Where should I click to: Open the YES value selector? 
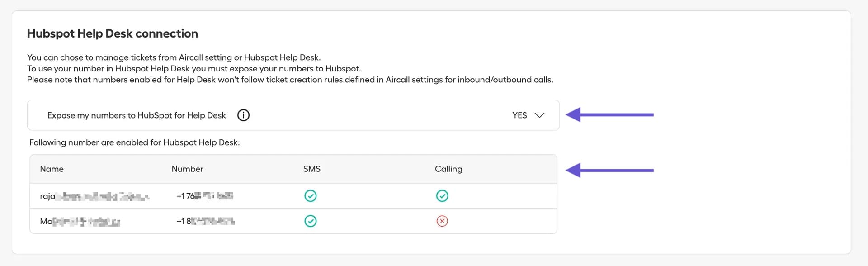pyautogui.click(x=520, y=115)
